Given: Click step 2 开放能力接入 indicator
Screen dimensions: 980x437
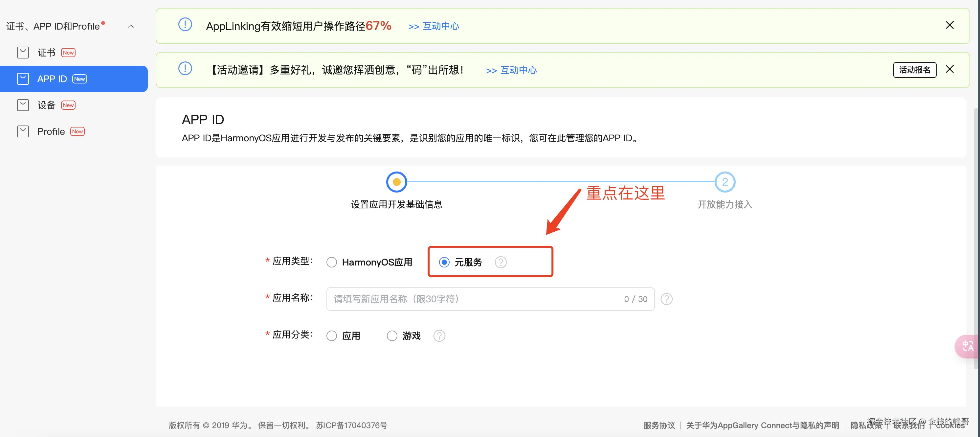Looking at the screenshot, I should pos(724,182).
